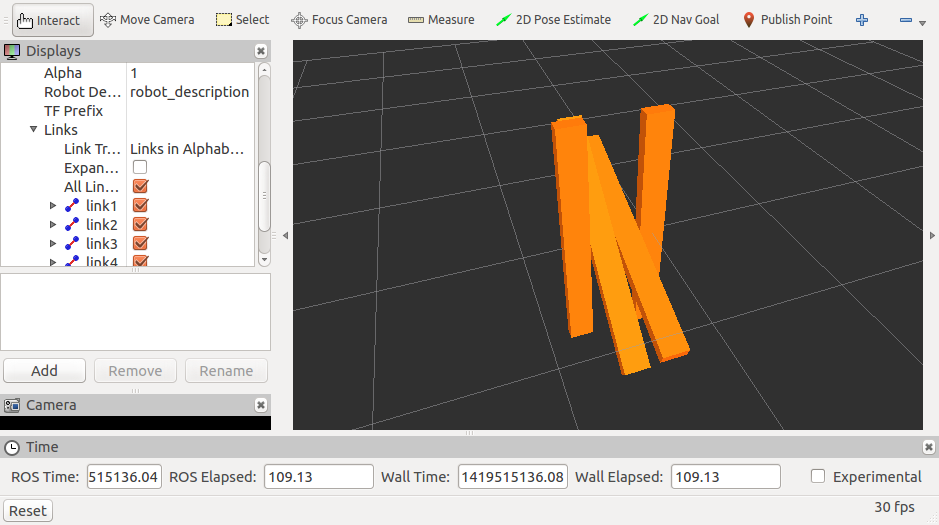Enable the Experimental checkbox
Image resolution: width=939 pixels, height=525 pixels.
(x=817, y=476)
